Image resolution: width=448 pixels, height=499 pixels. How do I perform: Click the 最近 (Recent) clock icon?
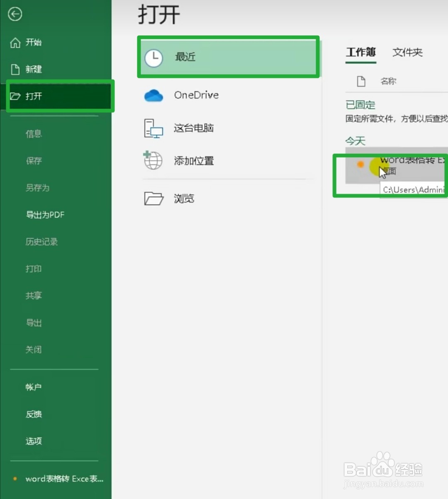pyautogui.click(x=154, y=58)
